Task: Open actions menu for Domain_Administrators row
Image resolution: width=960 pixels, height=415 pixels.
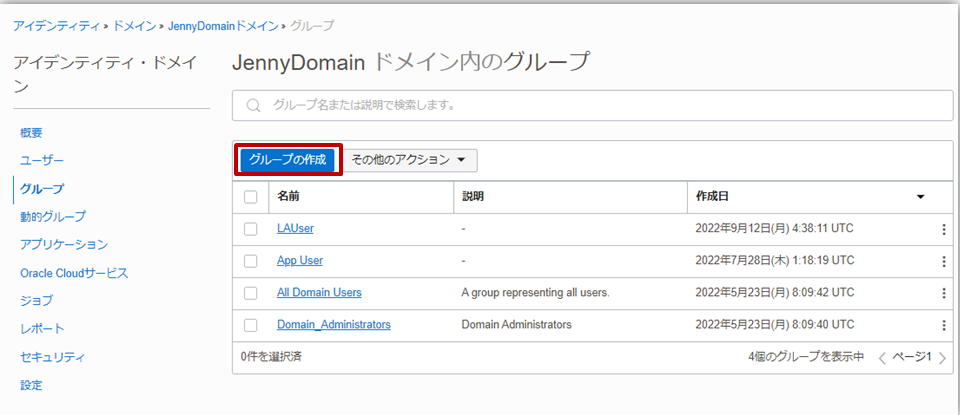Action: tap(943, 325)
